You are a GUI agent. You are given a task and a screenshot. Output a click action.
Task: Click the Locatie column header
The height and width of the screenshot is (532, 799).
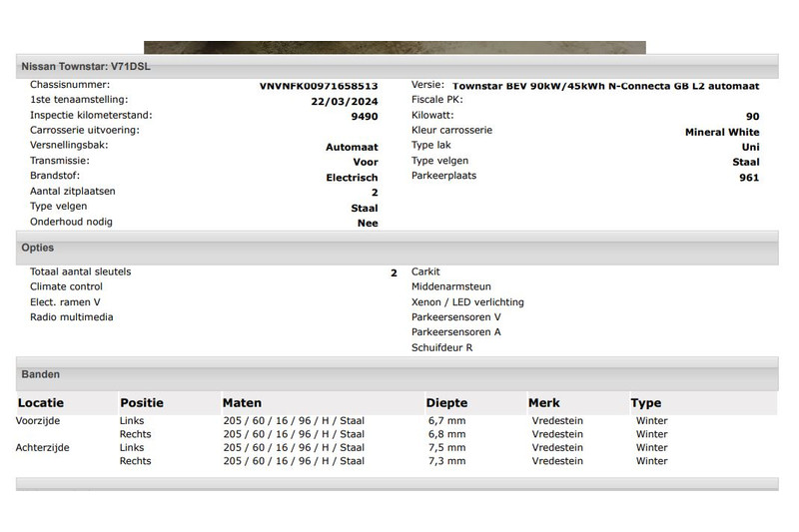[x=40, y=403]
